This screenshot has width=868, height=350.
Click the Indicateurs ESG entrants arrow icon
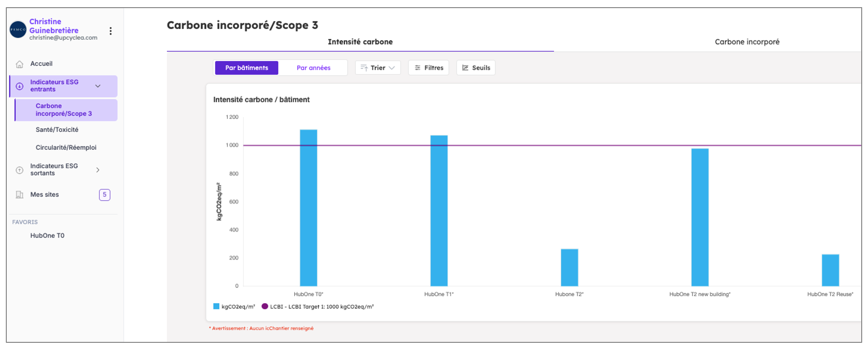19,86
